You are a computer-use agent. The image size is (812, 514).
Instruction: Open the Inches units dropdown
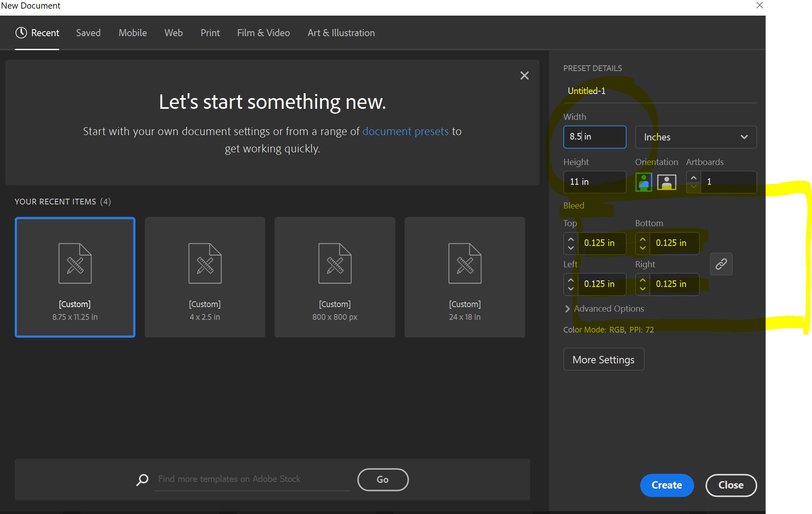(x=696, y=137)
